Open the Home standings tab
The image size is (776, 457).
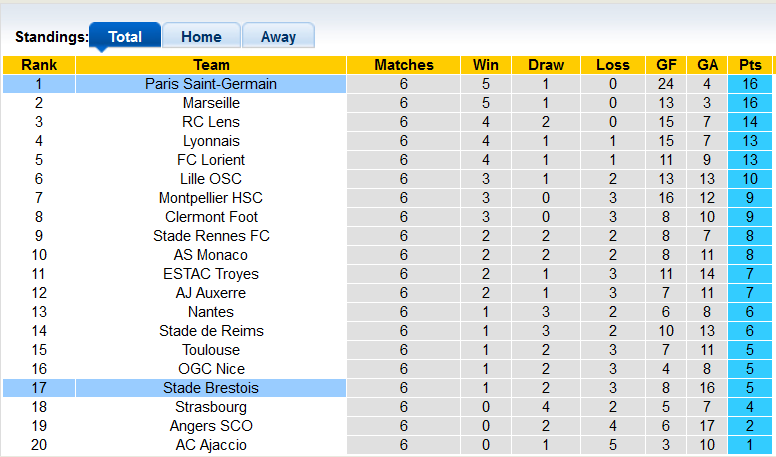click(x=201, y=37)
